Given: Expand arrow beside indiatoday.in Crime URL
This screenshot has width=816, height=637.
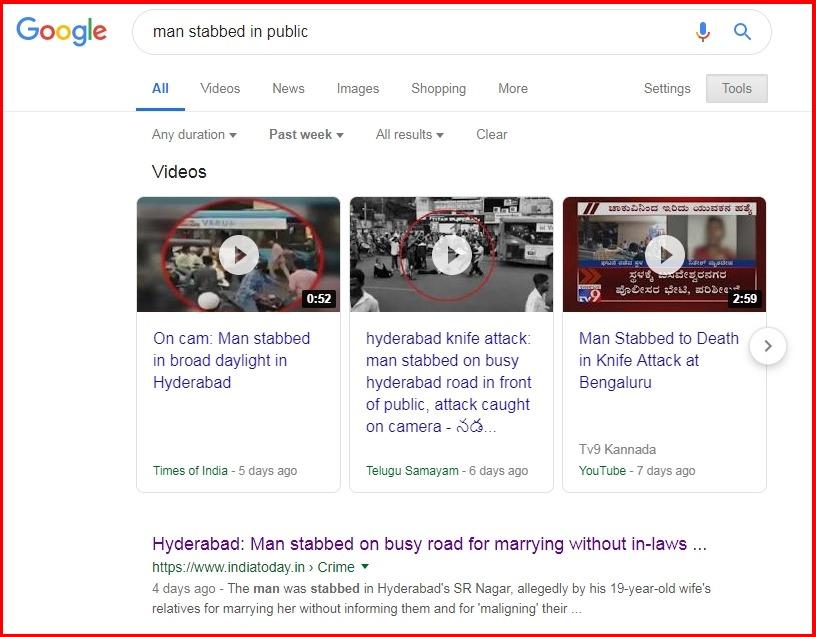Looking at the screenshot, I should 365,566.
